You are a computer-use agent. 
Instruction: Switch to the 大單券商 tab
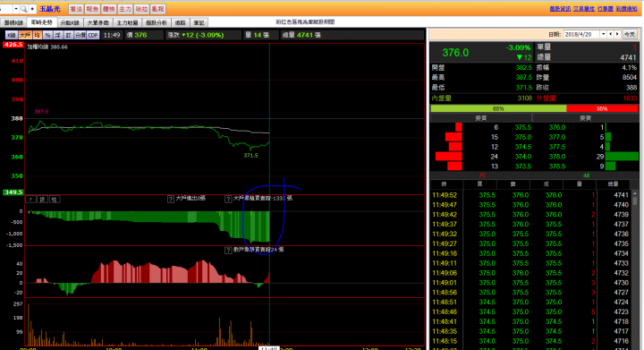[x=97, y=22]
